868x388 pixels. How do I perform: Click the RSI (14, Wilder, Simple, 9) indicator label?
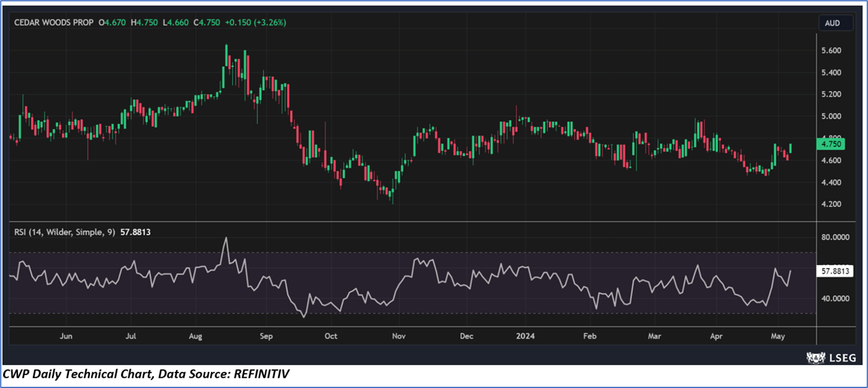tap(64, 231)
